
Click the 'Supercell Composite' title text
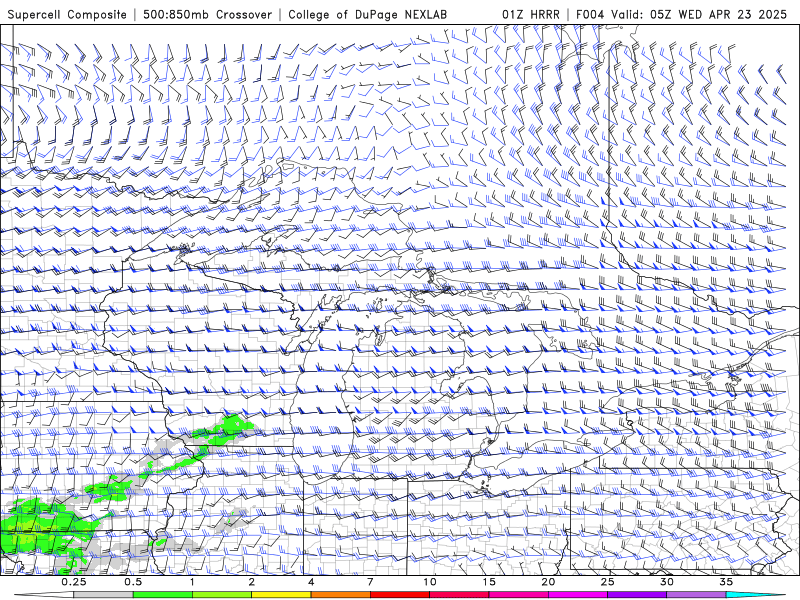click(x=67, y=14)
